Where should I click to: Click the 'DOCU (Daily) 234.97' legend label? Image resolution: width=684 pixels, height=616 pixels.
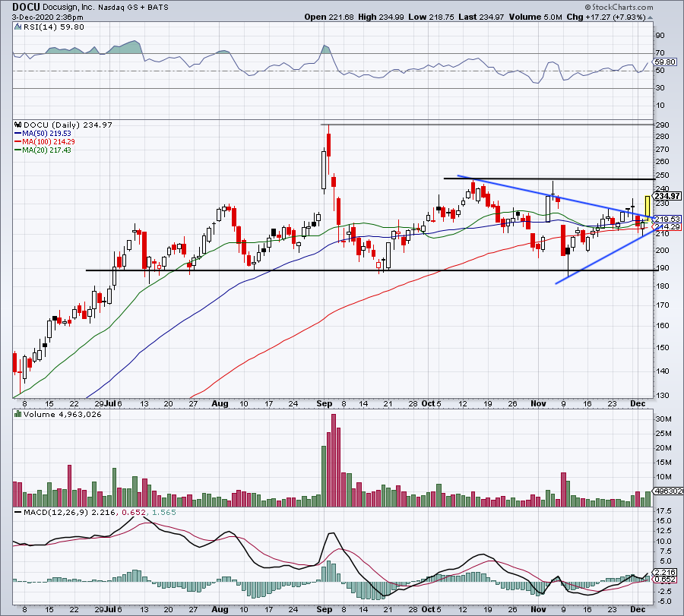68,125
